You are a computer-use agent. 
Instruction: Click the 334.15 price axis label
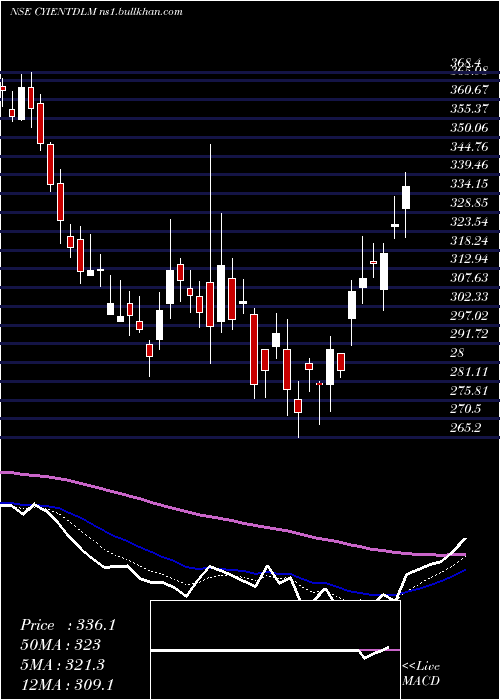[x=469, y=184]
